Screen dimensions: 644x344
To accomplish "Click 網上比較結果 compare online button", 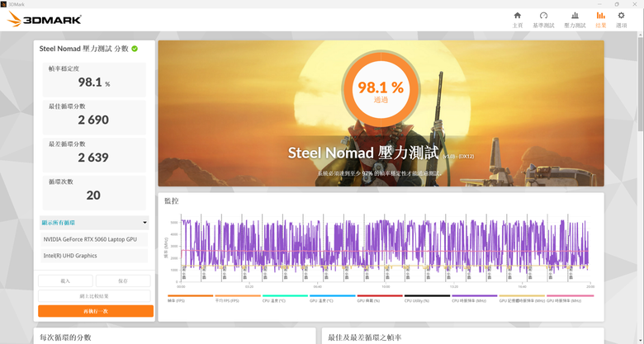I will click(x=94, y=296).
